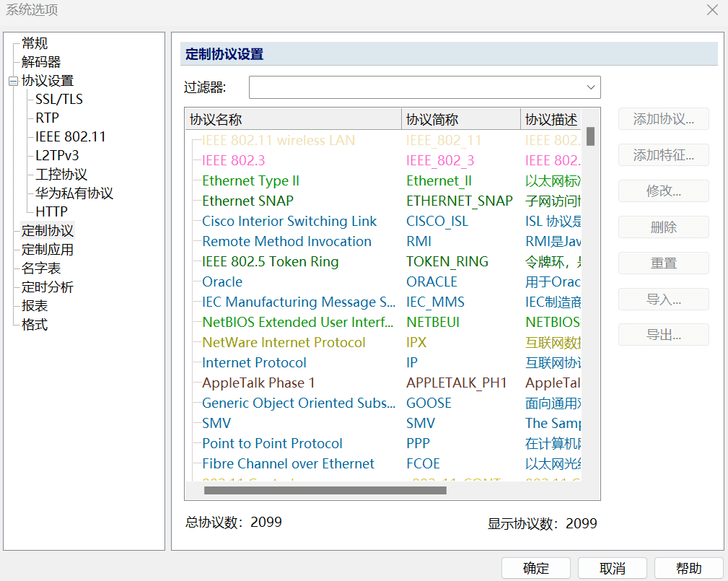
Task: Click the horizontal scrollbar of protocol list
Action: click(325, 491)
